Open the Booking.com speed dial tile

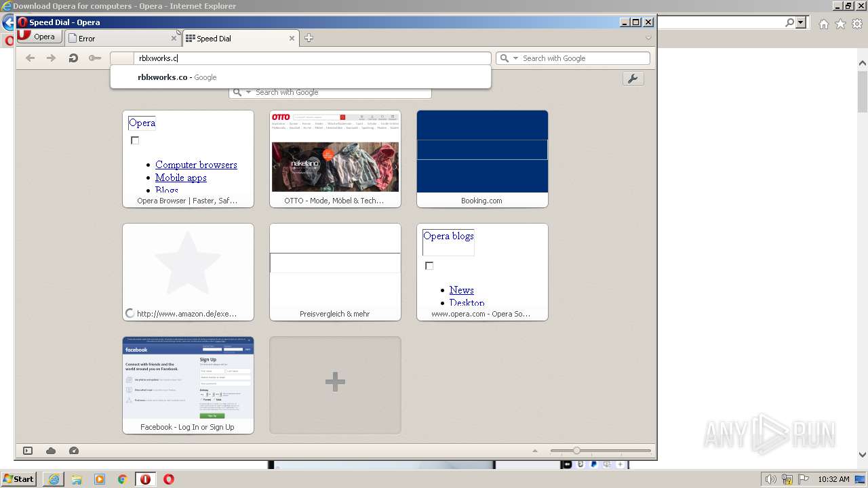[482, 159]
